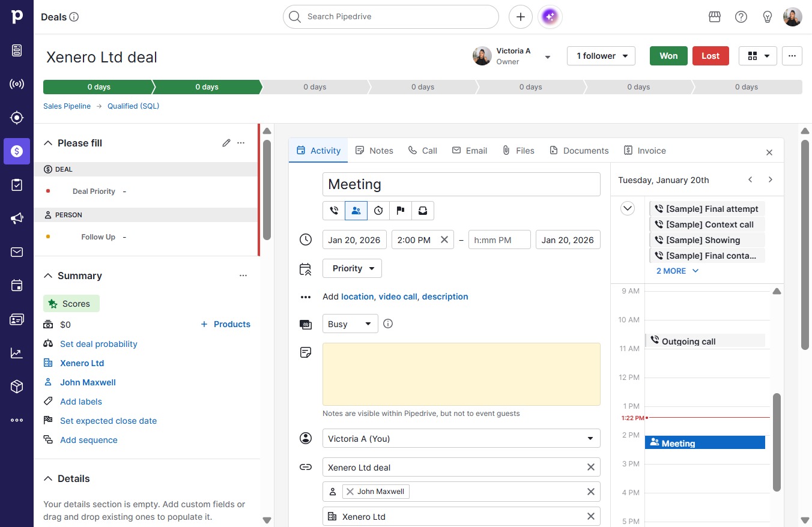This screenshot has width=812, height=527.
Task: Click the yellow notes text area
Action: pos(461,374)
